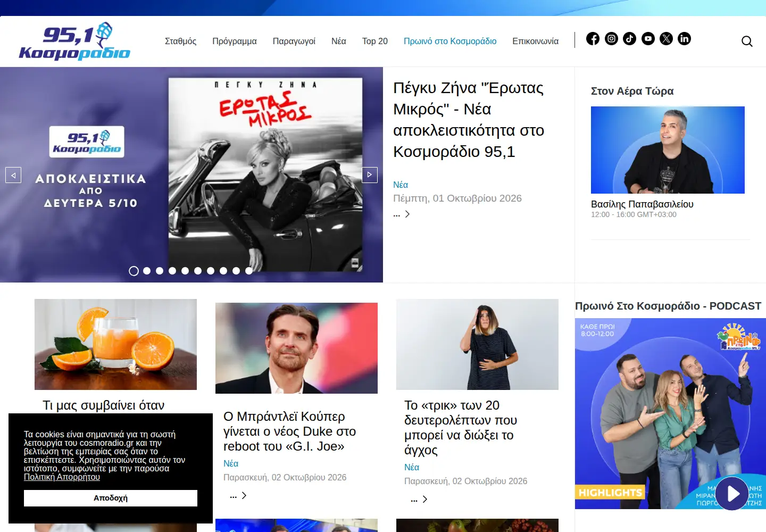This screenshot has width=766, height=532.
Task: Open the «τρικ» των 20 δευτερολέπτων headline
Action: pyautogui.click(x=461, y=428)
